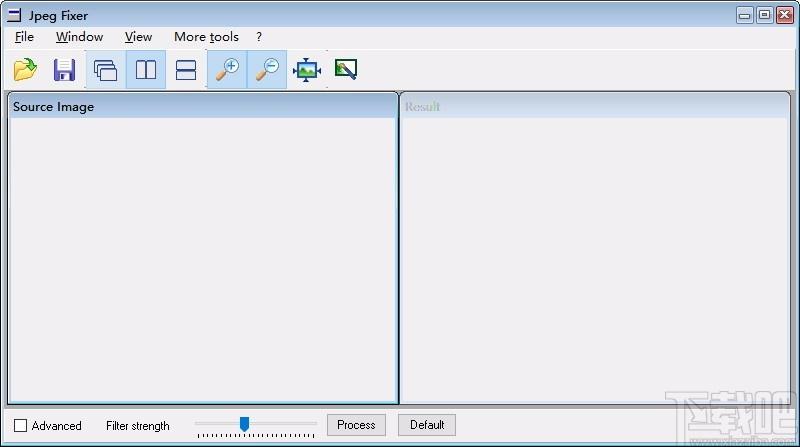This screenshot has height=447, width=800.
Task: Switch to stacked horizontal split view
Action: (186, 70)
